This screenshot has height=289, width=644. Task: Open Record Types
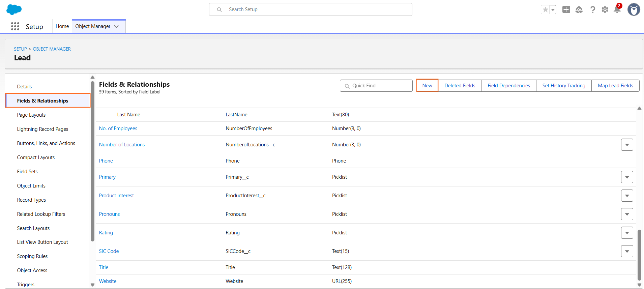coord(31,200)
